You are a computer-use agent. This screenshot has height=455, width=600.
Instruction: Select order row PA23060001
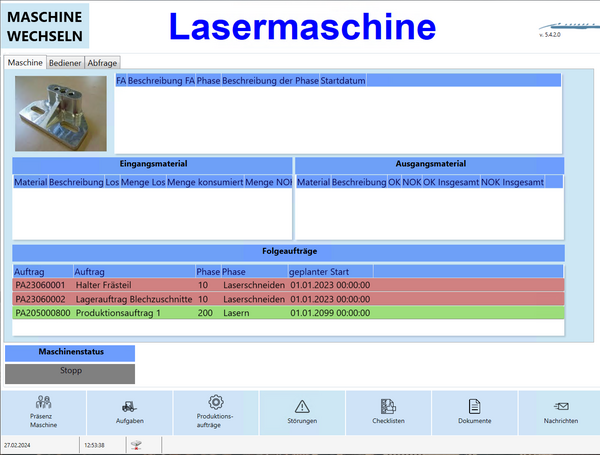pos(289,285)
